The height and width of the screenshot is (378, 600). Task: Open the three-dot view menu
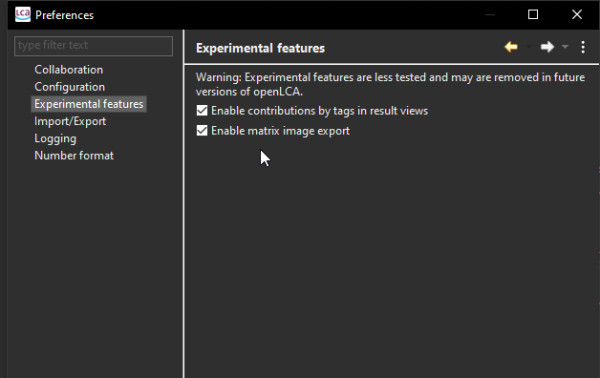tap(583, 47)
